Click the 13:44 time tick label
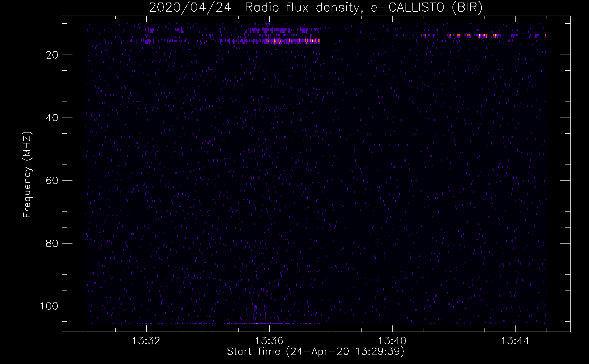 (515, 341)
